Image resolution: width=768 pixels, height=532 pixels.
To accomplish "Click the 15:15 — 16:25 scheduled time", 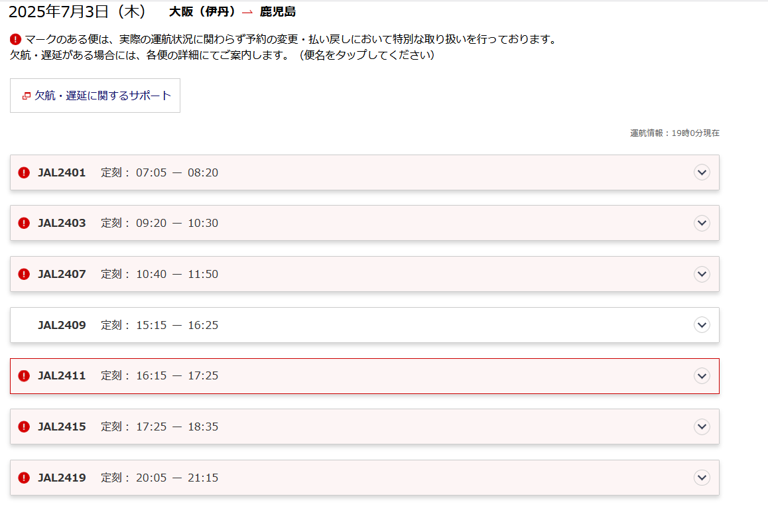I will click(x=177, y=325).
